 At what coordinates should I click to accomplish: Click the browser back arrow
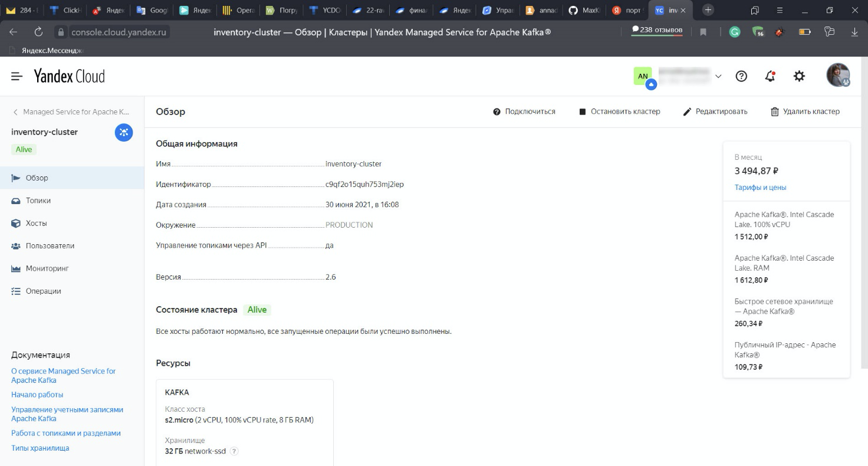point(14,32)
